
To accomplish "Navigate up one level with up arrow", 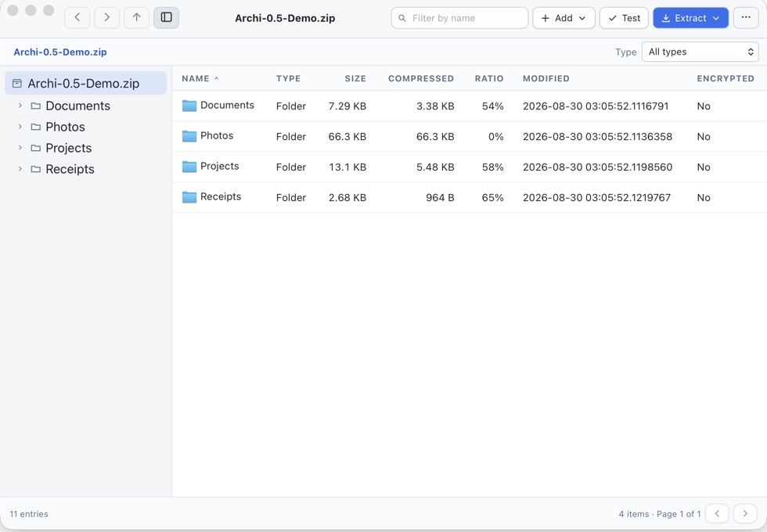I will [136, 17].
